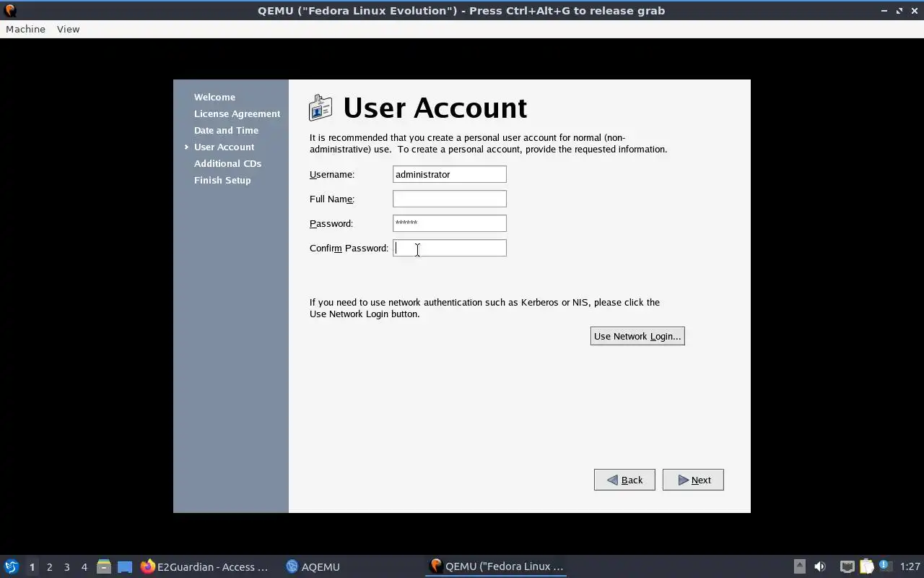
Task: Select User Account step in sidebar
Action: [x=224, y=147]
